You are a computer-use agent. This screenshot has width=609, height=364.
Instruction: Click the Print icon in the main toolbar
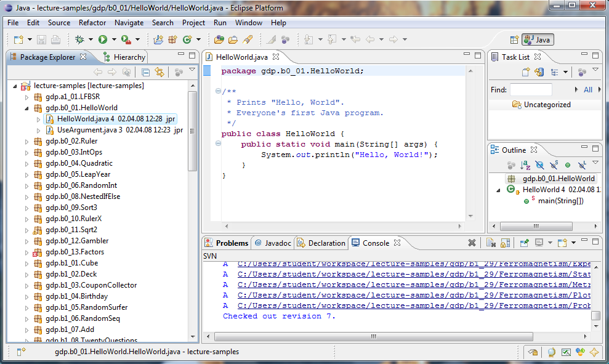pos(55,39)
